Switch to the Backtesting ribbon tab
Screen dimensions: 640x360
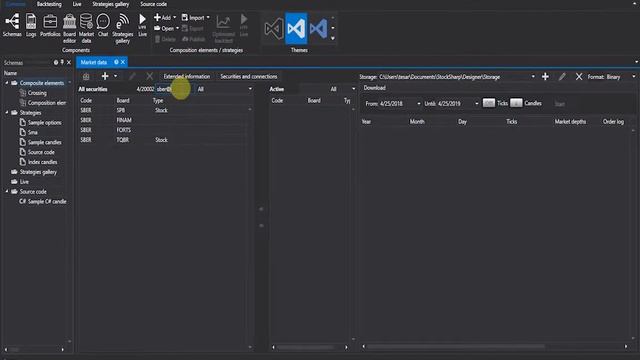point(49,4)
